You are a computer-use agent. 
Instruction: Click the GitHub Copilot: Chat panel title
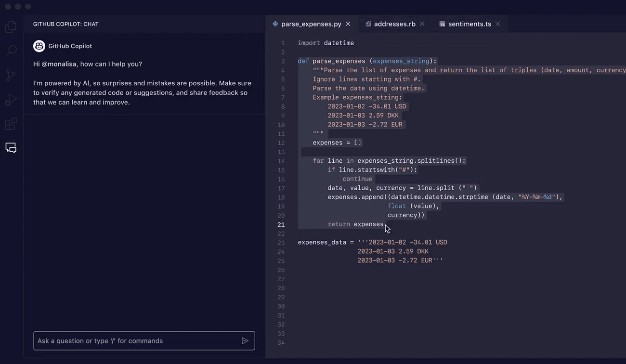tap(66, 24)
